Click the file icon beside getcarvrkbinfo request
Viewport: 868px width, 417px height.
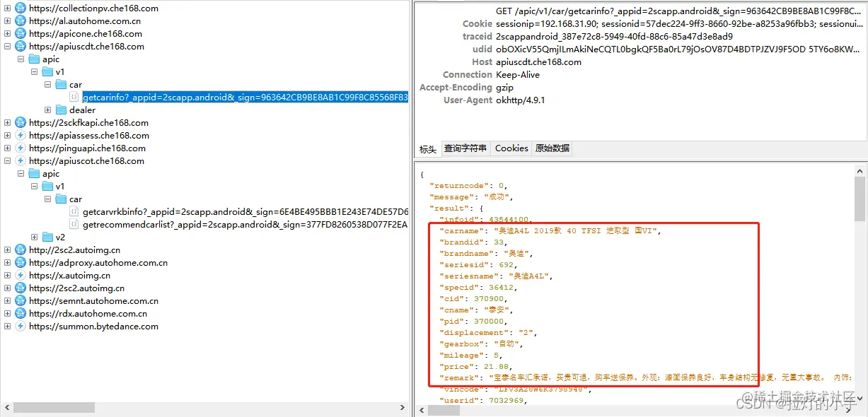coord(74,212)
